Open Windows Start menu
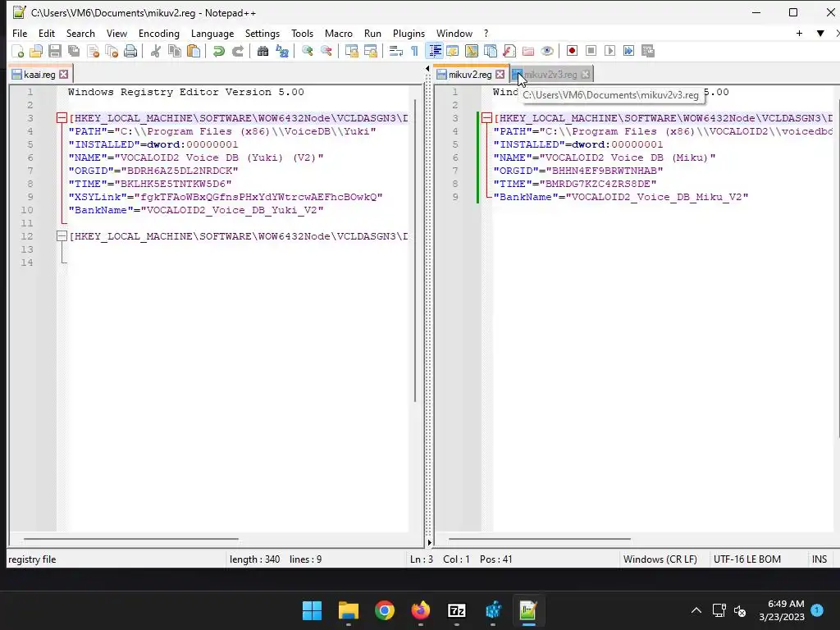This screenshot has width=840, height=630. click(x=312, y=610)
